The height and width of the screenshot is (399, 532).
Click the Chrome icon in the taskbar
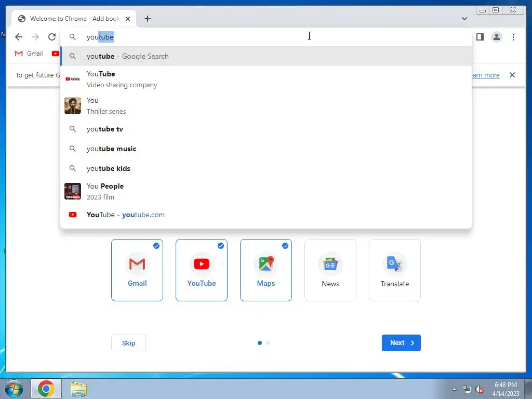46,389
